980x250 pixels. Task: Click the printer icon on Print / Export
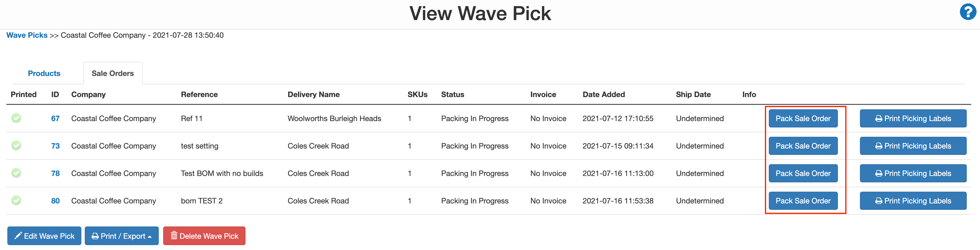95,236
